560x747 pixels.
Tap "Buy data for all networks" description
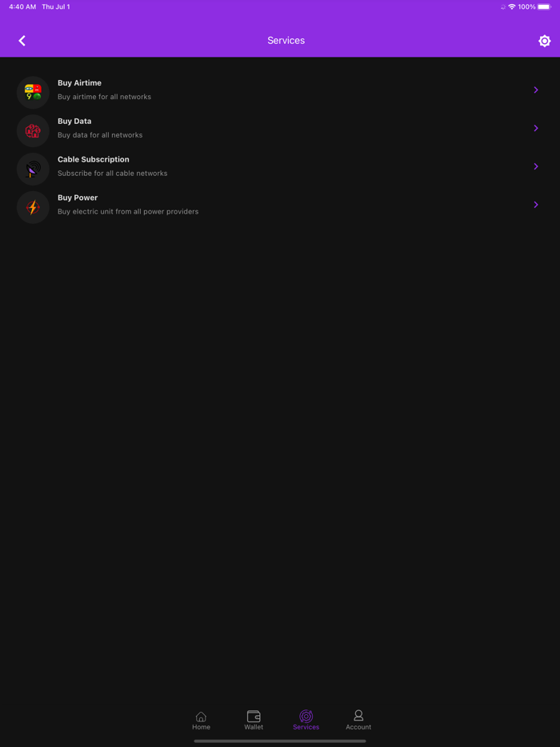100,135
